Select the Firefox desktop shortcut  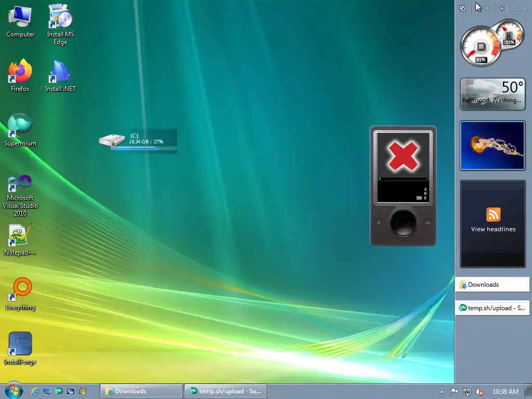tap(20, 75)
